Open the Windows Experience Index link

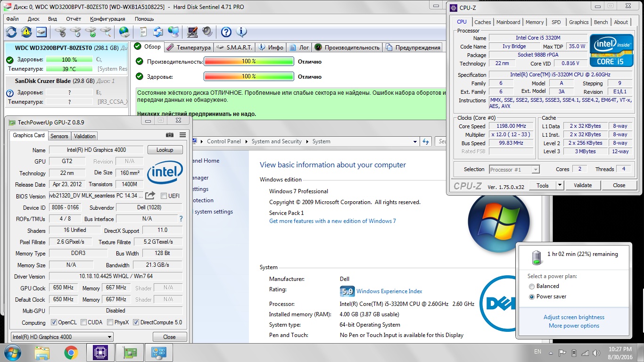click(389, 291)
